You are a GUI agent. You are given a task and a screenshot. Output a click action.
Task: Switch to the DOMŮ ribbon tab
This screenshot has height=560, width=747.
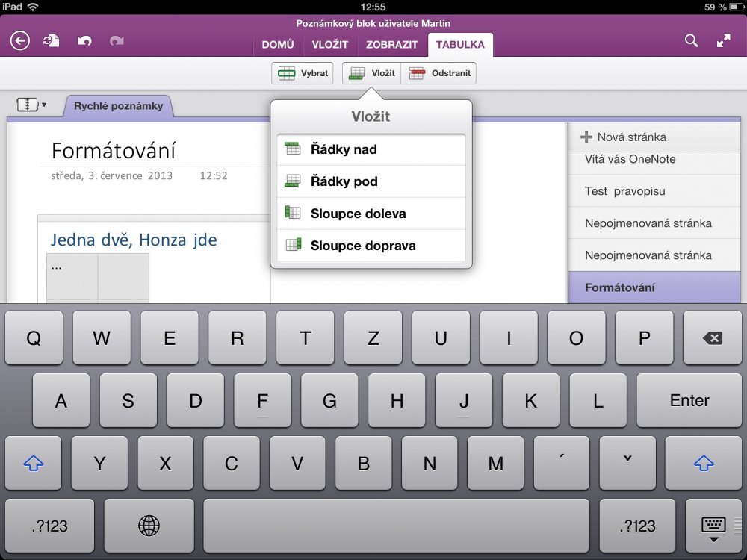[278, 45]
